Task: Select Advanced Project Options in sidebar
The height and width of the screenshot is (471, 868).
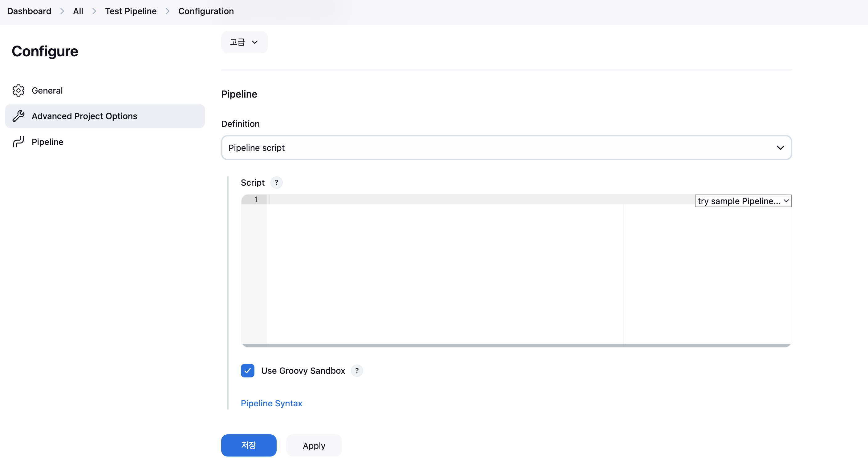Action: pyautogui.click(x=105, y=116)
